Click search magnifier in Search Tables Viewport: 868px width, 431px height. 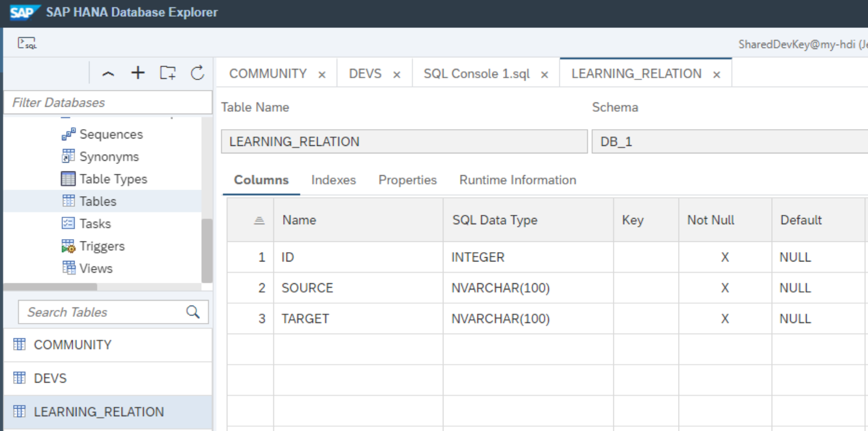pos(193,312)
